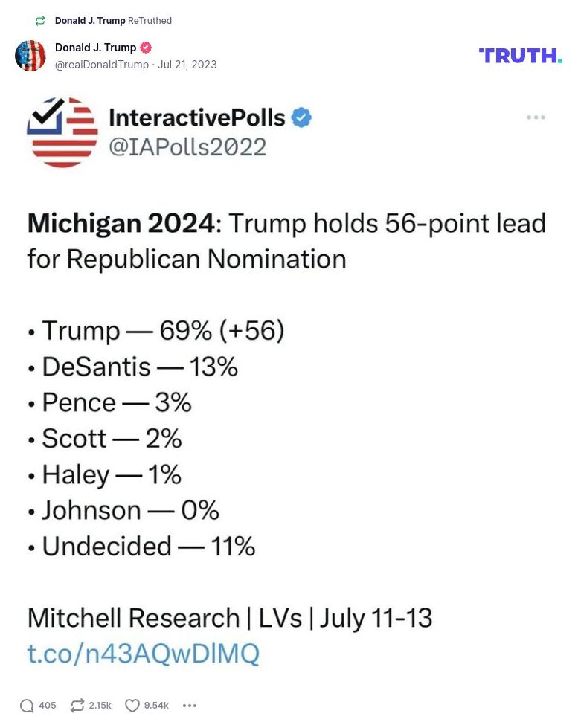
Task: Open the three-dot menu near the like count
Action: (190, 705)
